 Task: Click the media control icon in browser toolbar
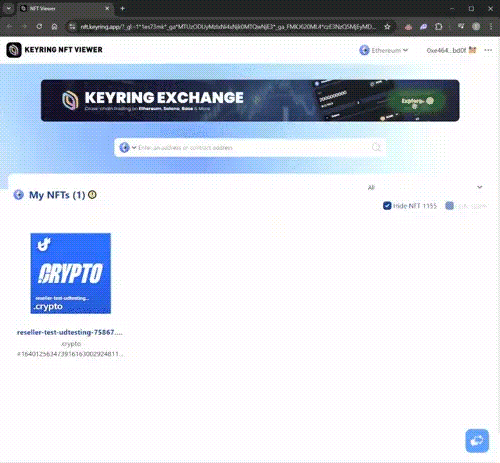click(x=461, y=26)
